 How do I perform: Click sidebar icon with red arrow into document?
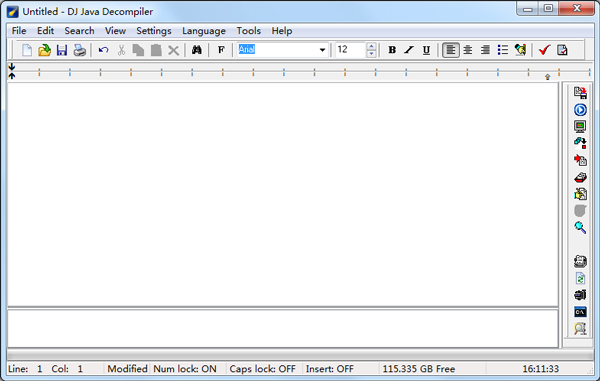(x=580, y=160)
